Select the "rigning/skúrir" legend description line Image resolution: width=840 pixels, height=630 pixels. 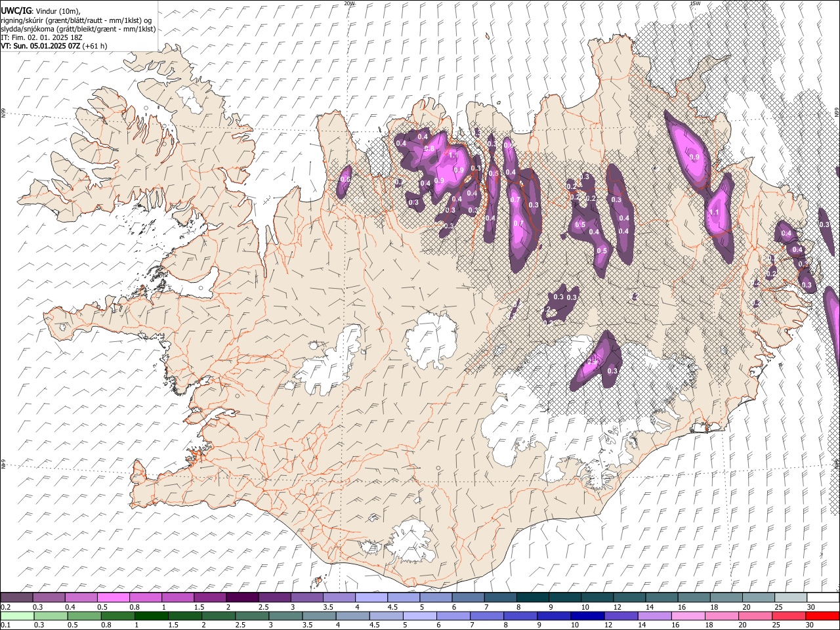pyautogui.click(x=76, y=20)
